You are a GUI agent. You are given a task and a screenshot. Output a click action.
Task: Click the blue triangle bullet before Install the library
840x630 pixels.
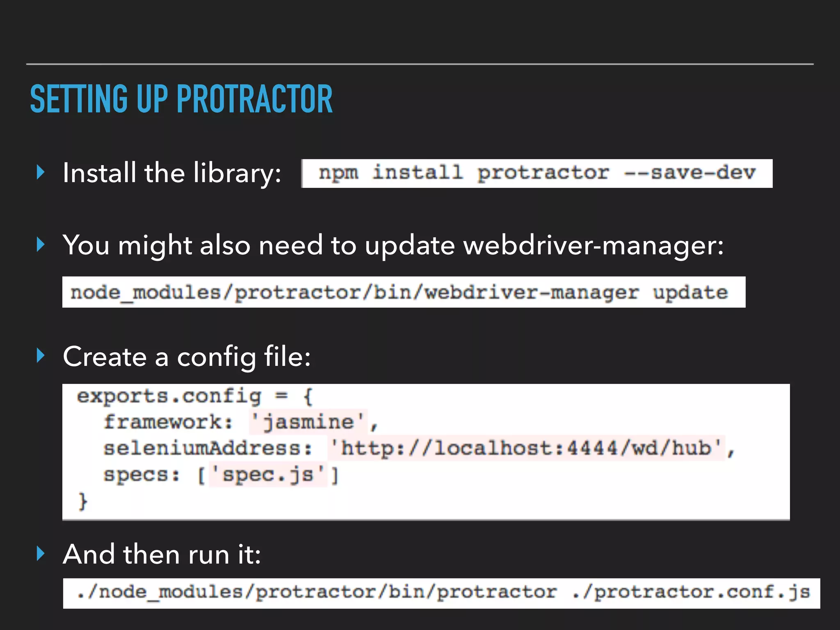pyautogui.click(x=40, y=172)
